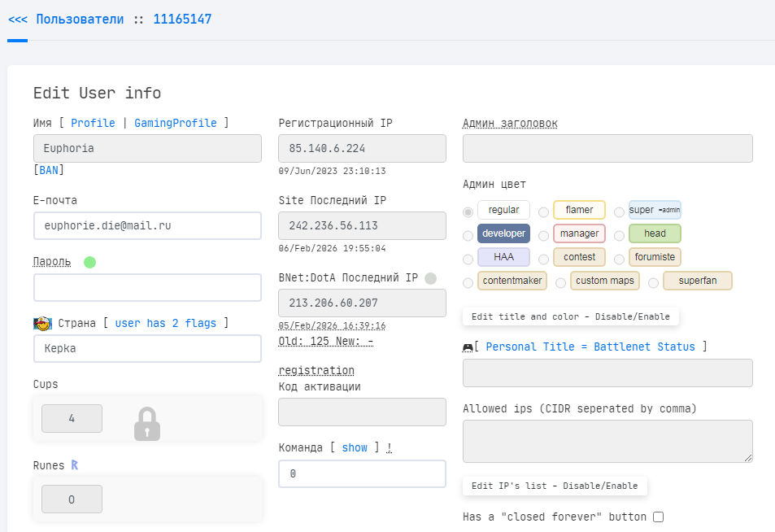The image size is (775, 532).
Task: Focus the Е-почта email input field
Action: [147, 225]
